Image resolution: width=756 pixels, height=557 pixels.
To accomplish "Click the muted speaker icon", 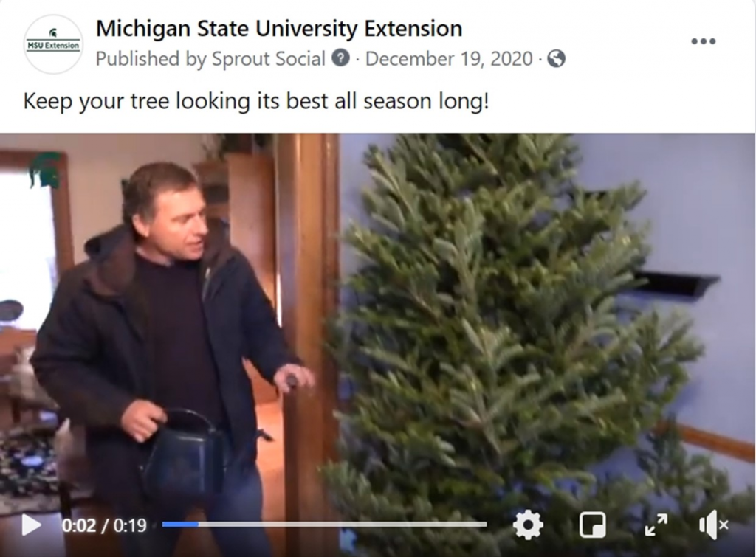I will [x=711, y=526].
